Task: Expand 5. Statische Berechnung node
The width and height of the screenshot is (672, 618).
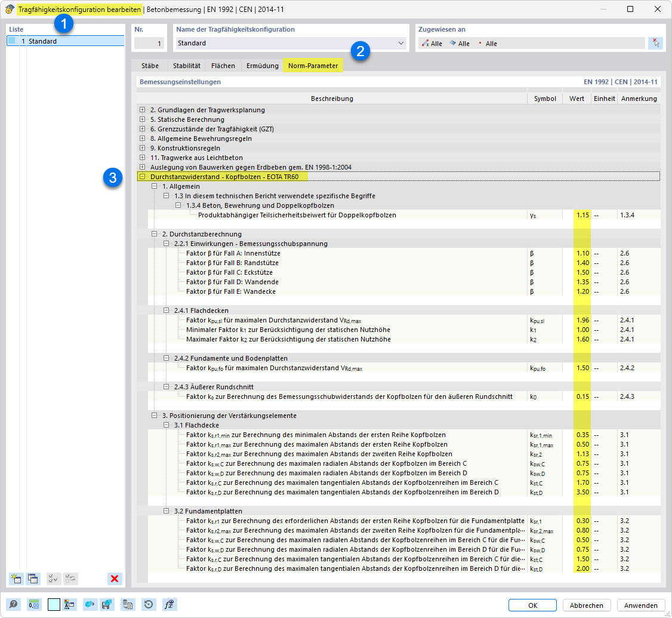Action: point(143,119)
